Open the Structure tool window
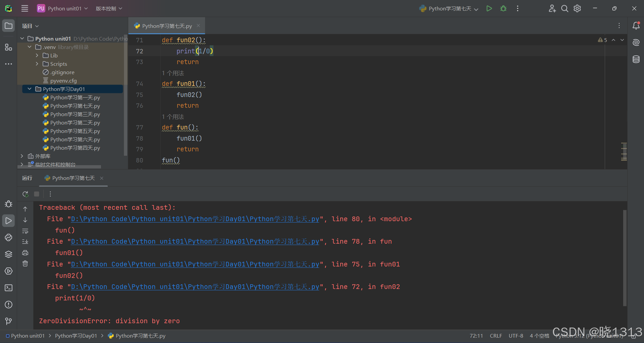This screenshot has width=644, height=343. pos(8,47)
